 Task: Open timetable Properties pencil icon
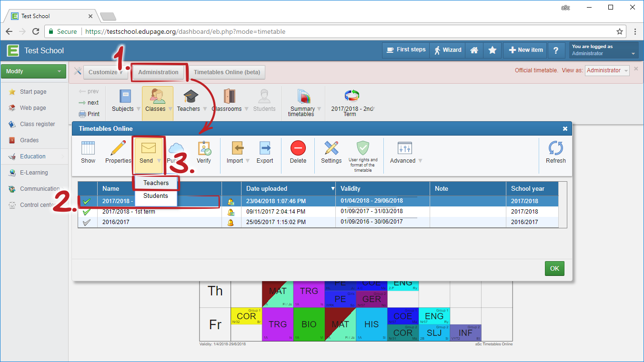click(x=118, y=148)
